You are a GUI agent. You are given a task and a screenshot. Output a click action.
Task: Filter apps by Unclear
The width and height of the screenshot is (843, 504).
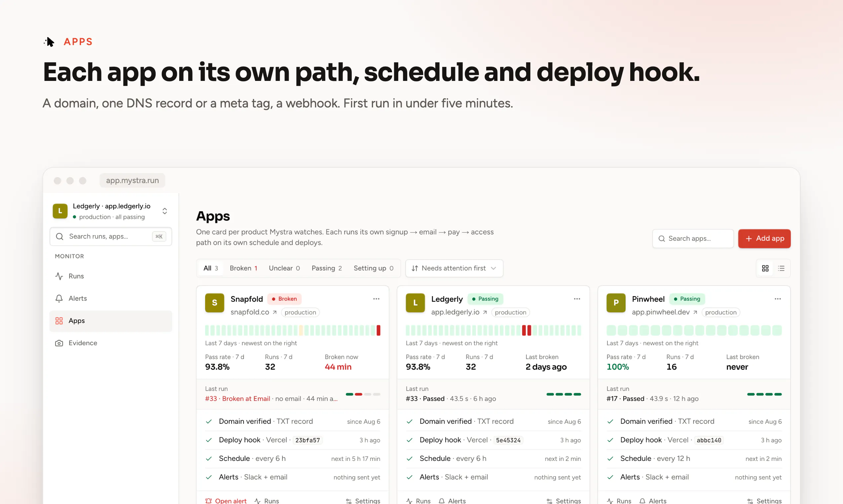tap(284, 268)
